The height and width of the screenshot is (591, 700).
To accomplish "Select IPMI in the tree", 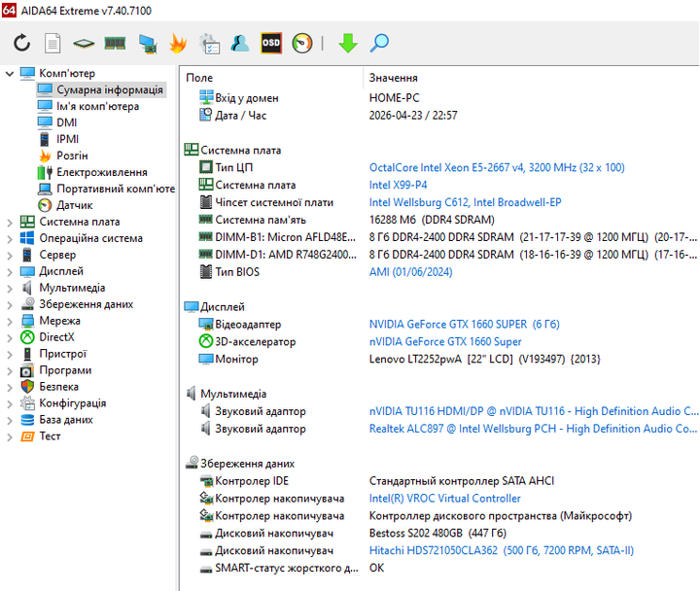I will point(67,139).
